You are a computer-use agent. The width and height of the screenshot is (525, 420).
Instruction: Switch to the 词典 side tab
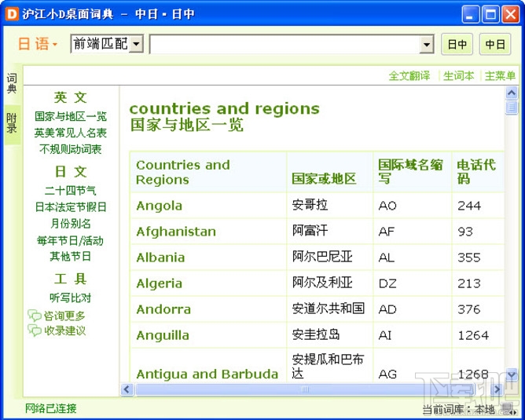12,83
